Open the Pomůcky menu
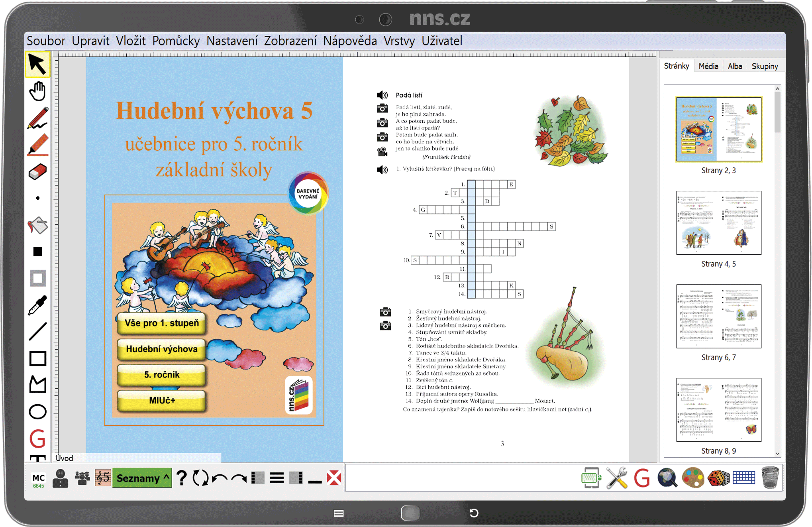 point(176,41)
